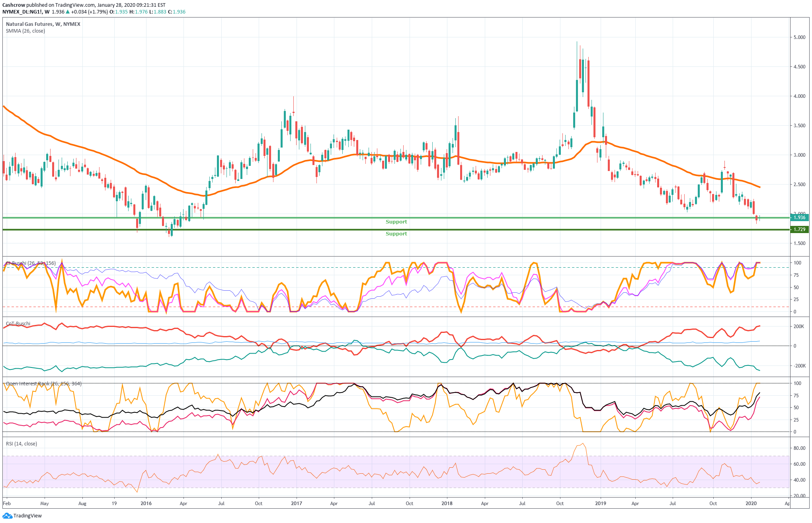Image resolution: width=812 pixels, height=523 pixels.
Task: Click the green up-arrow price change icon
Action: tap(68, 12)
